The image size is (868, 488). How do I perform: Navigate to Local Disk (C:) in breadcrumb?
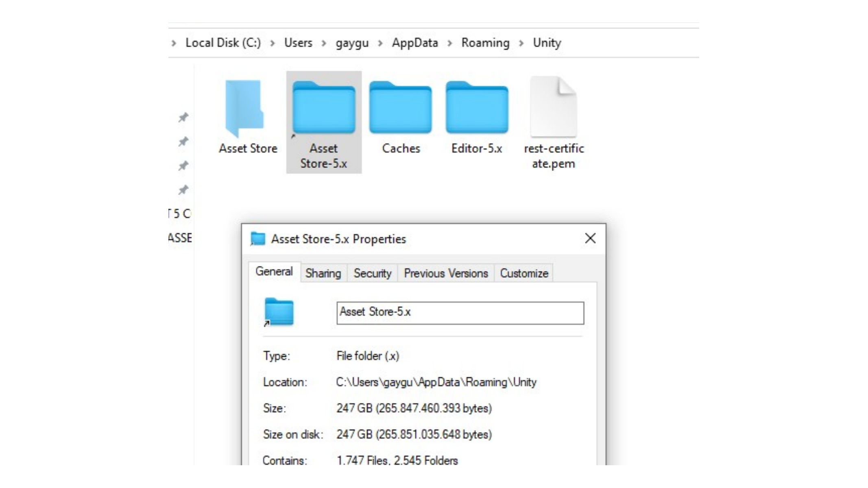click(x=223, y=43)
